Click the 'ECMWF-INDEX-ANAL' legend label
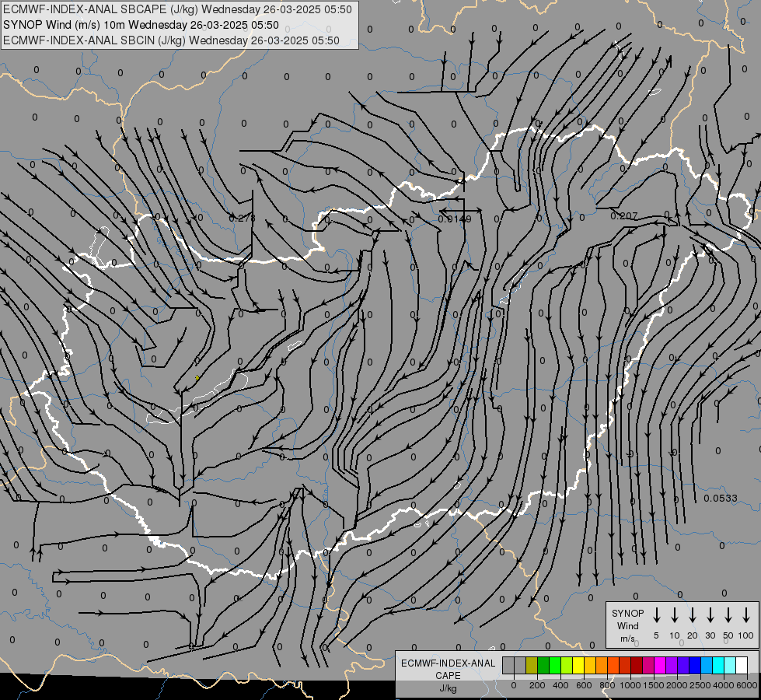The height and width of the screenshot is (700, 761). pyautogui.click(x=449, y=663)
